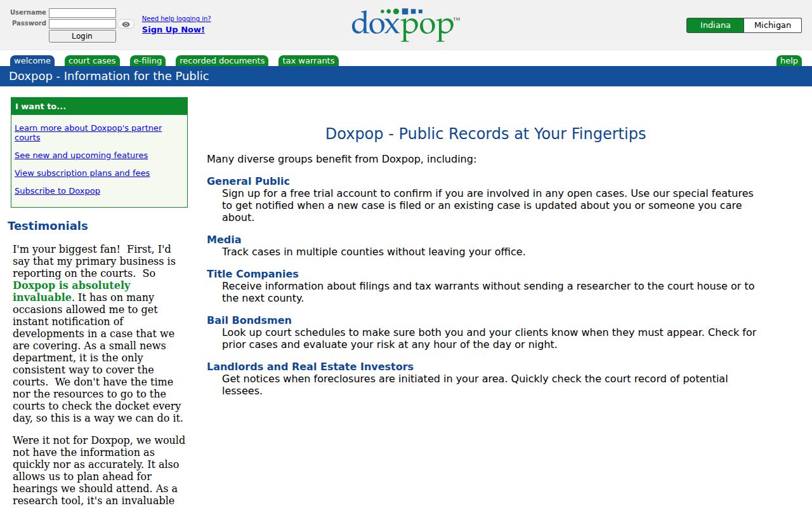Screen dimensions: 812x508
Task: Click the Bail Bondsmen heading
Action: [x=249, y=320]
